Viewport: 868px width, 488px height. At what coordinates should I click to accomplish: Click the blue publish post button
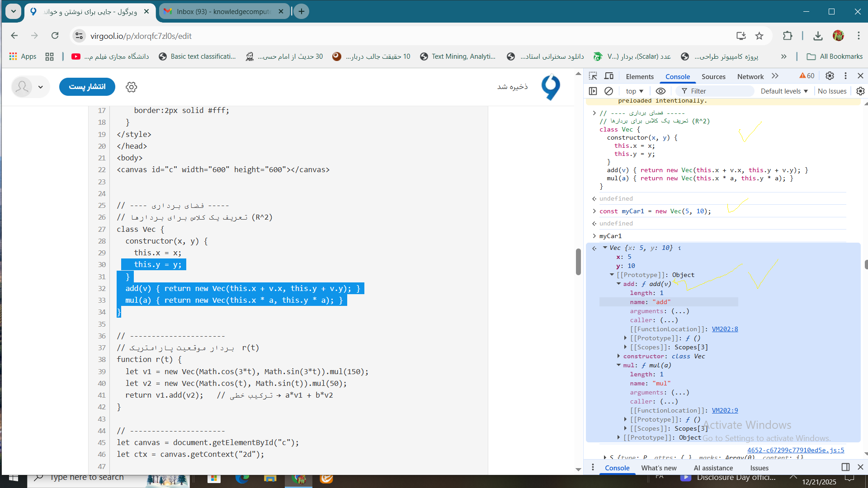(87, 87)
